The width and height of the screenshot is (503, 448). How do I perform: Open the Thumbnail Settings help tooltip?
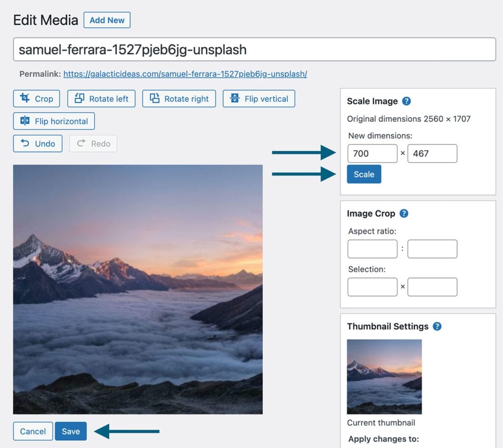(437, 326)
